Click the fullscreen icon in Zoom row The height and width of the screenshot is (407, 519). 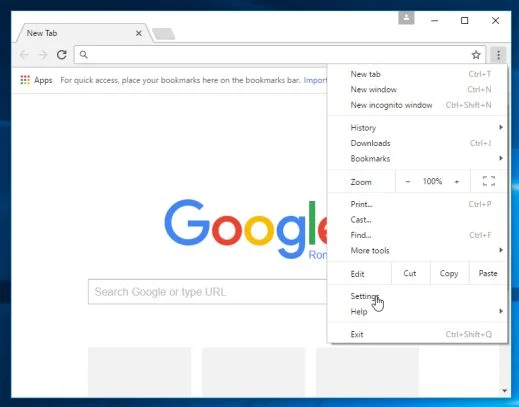pos(489,181)
